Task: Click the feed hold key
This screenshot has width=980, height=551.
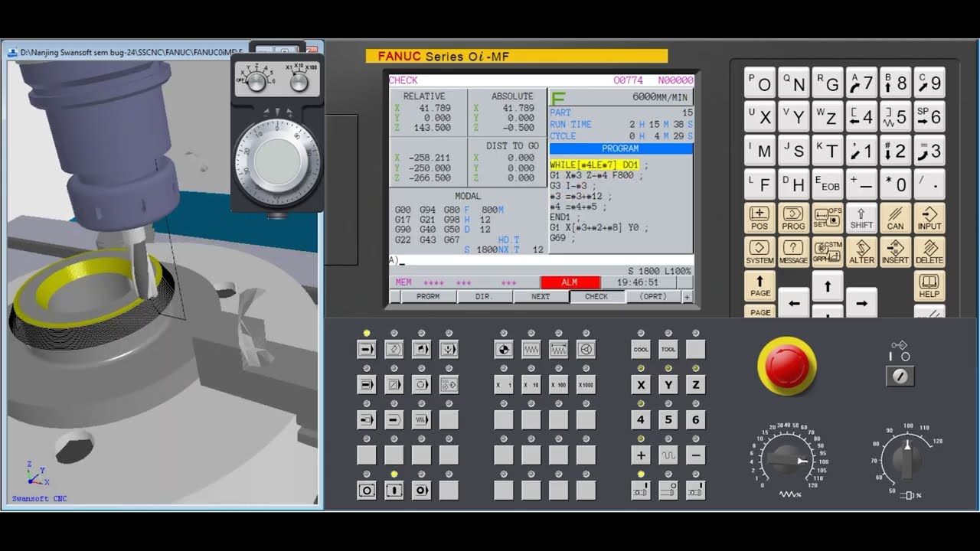Action: [x=367, y=491]
